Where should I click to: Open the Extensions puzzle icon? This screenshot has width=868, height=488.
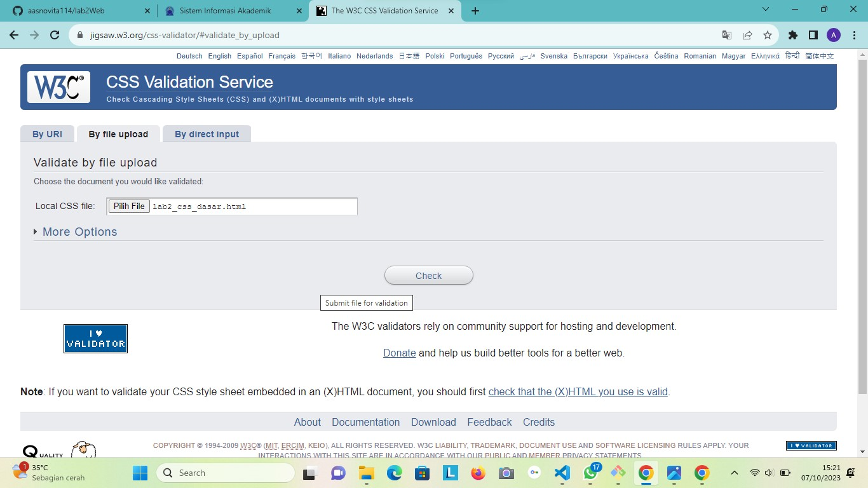pyautogui.click(x=792, y=36)
